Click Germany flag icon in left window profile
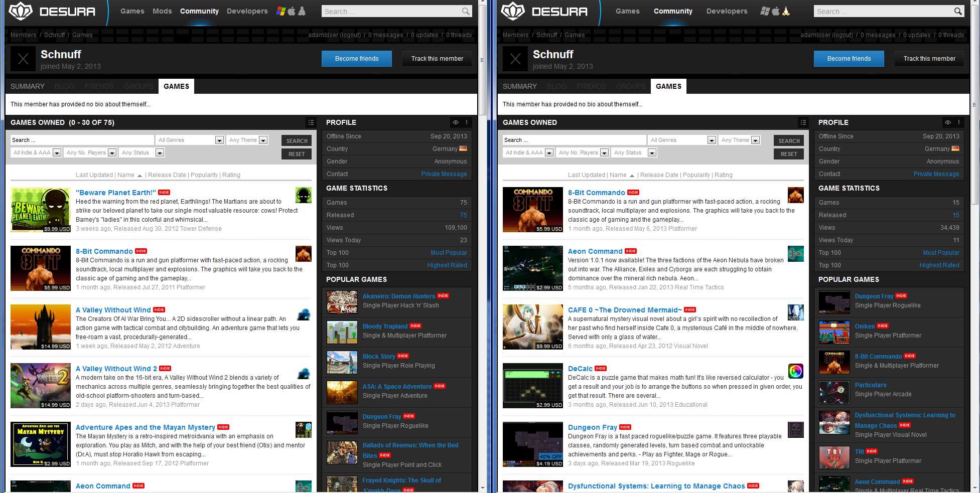This screenshot has width=980, height=493. point(463,148)
